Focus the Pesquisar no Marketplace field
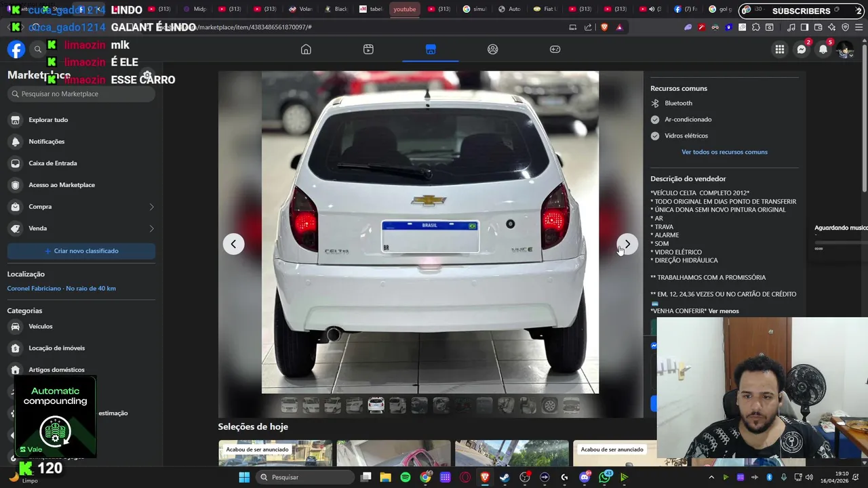Viewport: 868px width, 488px height. click(x=81, y=94)
